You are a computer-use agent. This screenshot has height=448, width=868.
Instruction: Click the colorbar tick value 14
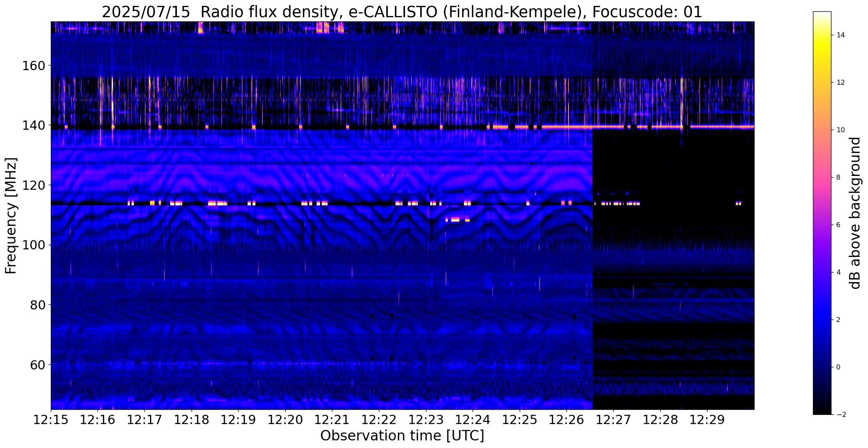point(841,35)
